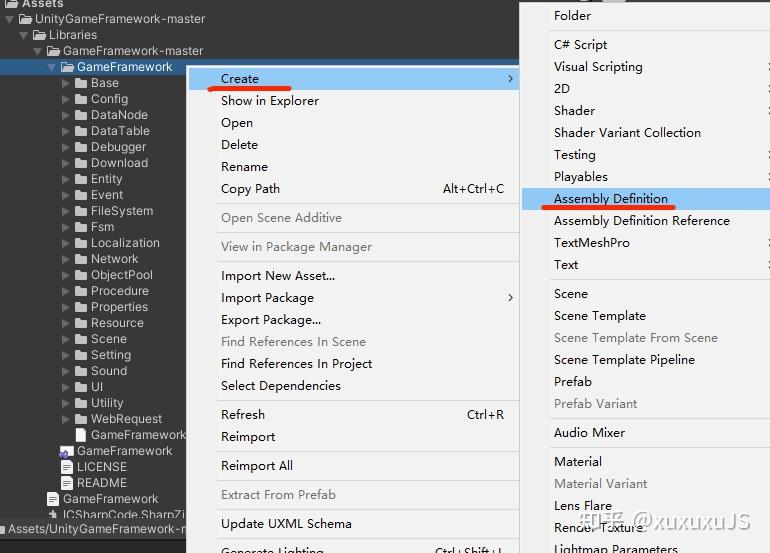Click the LICENSE file icon

[67, 467]
